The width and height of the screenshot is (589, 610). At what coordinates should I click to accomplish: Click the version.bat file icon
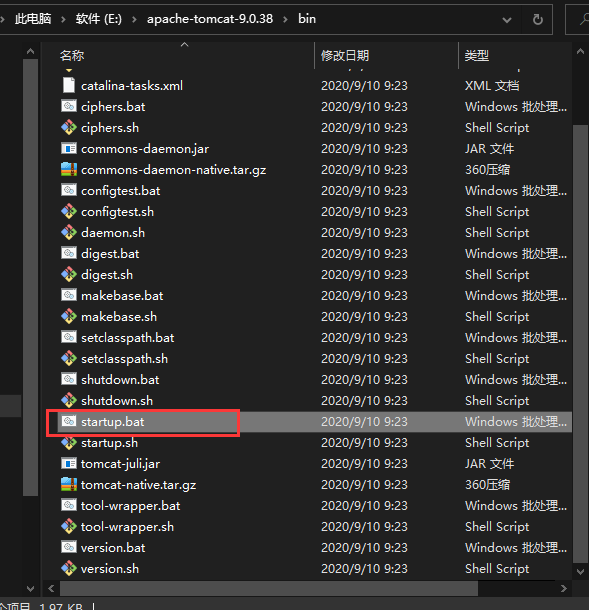[x=69, y=547]
